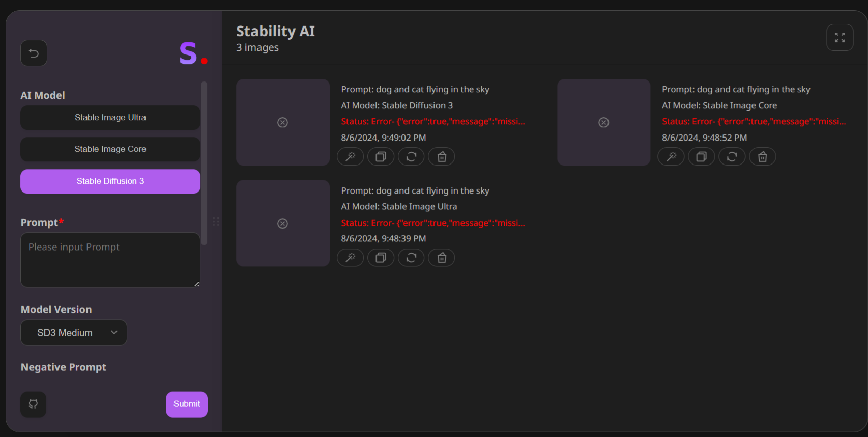Screen dimensions: 868x437
Task: Open the GitHub icon link
Action: (33, 404)
